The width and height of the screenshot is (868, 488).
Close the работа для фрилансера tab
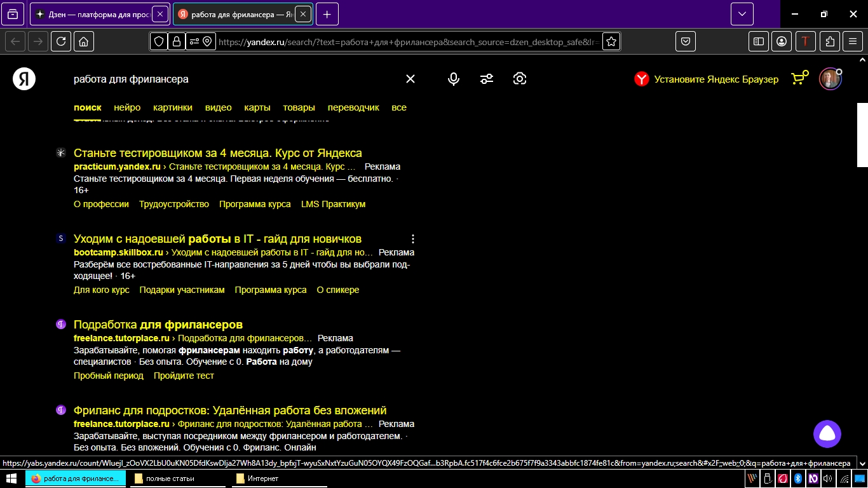pyautogui.click(x=303, y=14)
